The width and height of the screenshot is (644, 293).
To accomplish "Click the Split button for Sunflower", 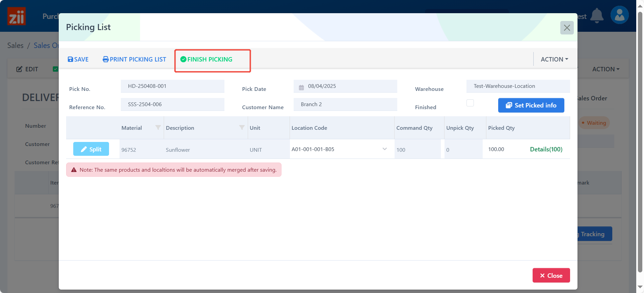I will click(x=91, y=149).
